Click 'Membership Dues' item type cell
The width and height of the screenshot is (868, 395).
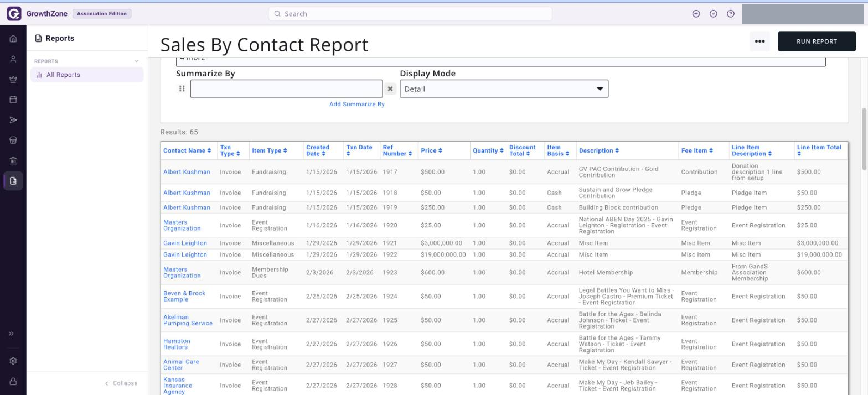click(x=270, y=273)
